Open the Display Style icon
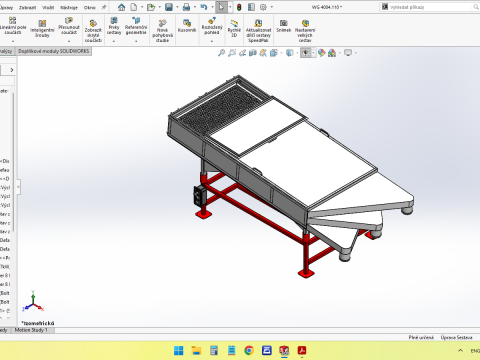Screen dimensions: 480x360 click(290, 53)
